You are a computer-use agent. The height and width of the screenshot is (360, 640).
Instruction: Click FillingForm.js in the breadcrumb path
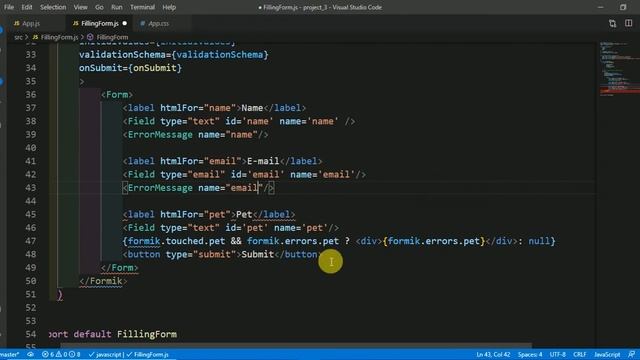[x=59, y=37]
